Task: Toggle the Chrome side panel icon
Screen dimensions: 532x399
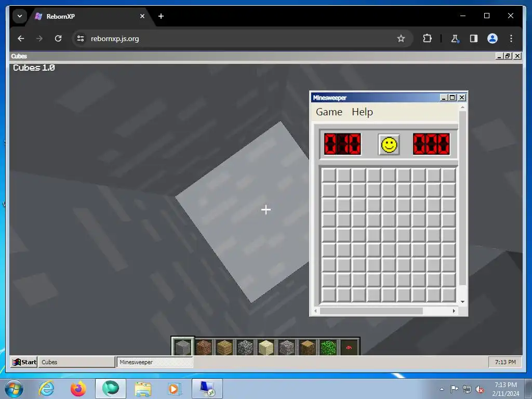Action: [474, 38]
